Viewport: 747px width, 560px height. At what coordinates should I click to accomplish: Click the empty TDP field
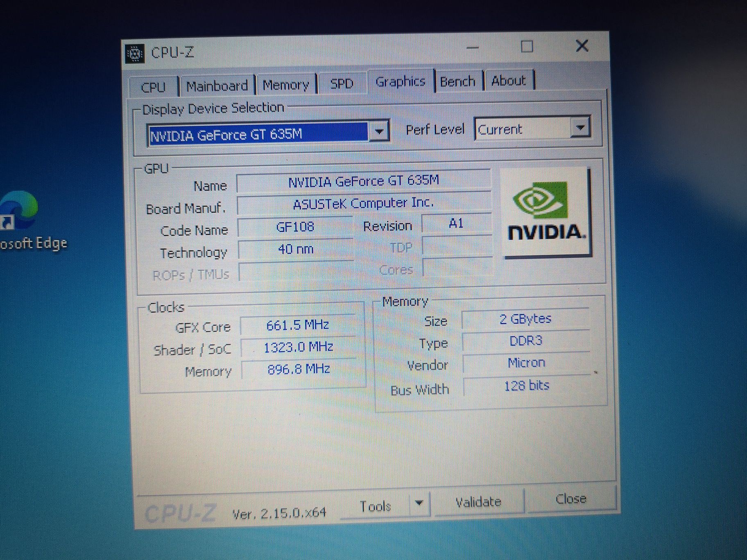click(x=457, y=246)
